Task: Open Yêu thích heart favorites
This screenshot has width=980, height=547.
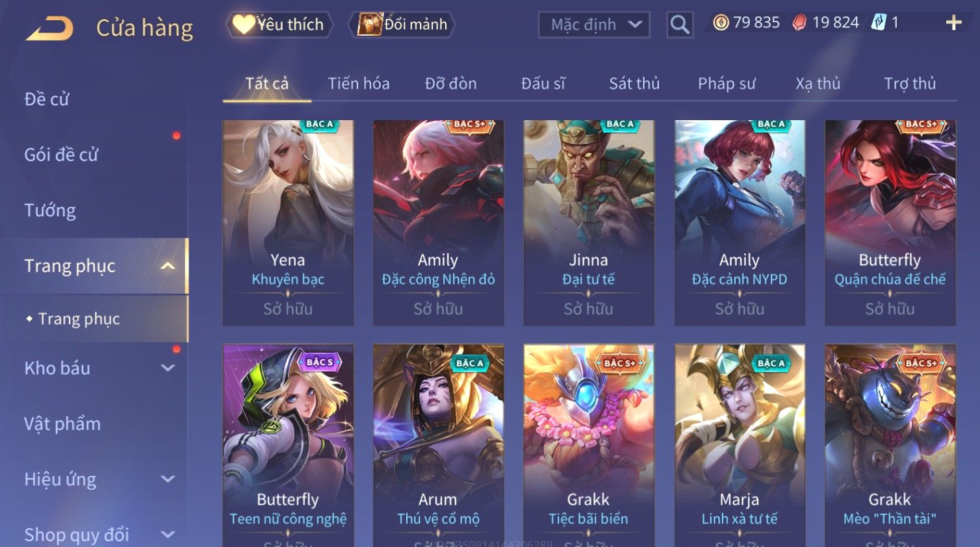Action: 279,25
